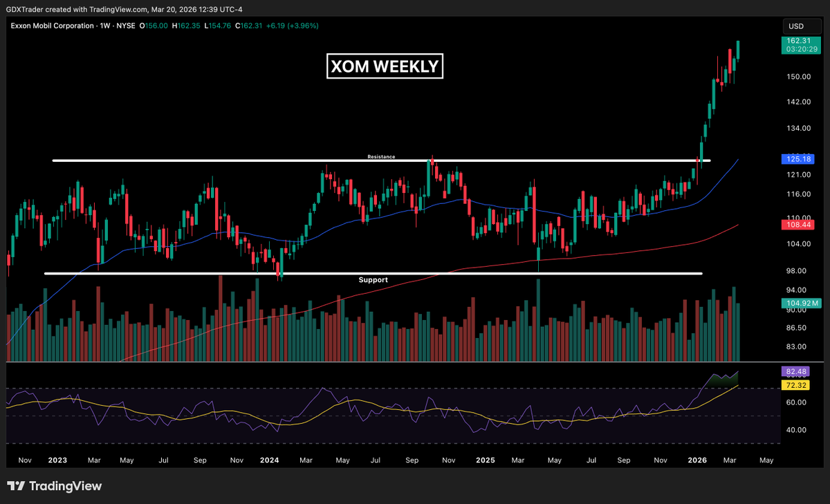The image size is (830, 504).
Task: Click the O156.00 open value readout
Action: [154, 26]
